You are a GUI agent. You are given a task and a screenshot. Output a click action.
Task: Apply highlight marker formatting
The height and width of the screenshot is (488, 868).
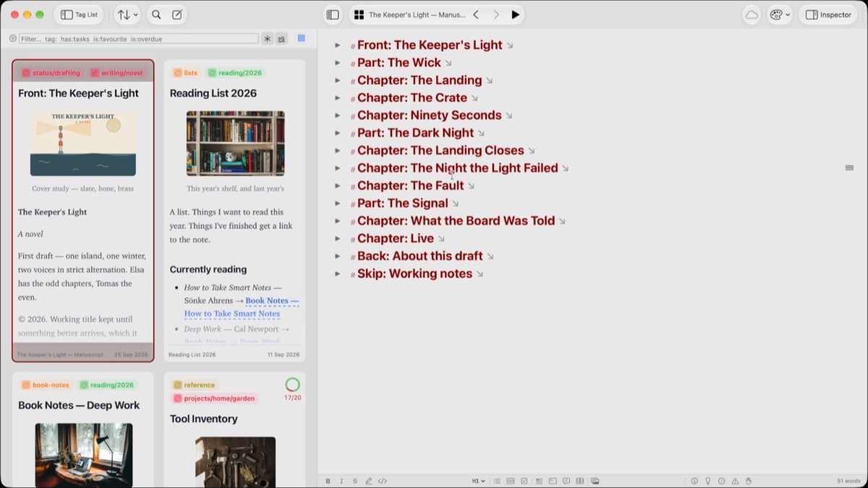(368, 481)
